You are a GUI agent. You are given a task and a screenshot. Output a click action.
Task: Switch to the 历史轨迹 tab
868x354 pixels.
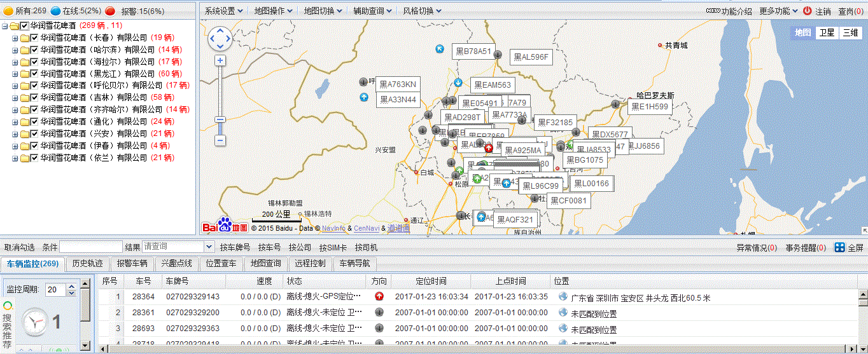pos(87,263)
